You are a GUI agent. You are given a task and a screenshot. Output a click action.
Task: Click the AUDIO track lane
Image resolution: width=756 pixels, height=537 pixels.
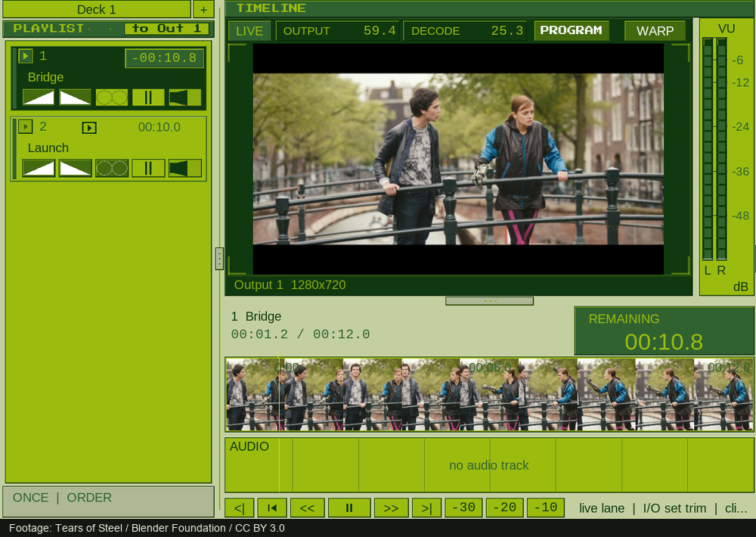click(489, 465)
